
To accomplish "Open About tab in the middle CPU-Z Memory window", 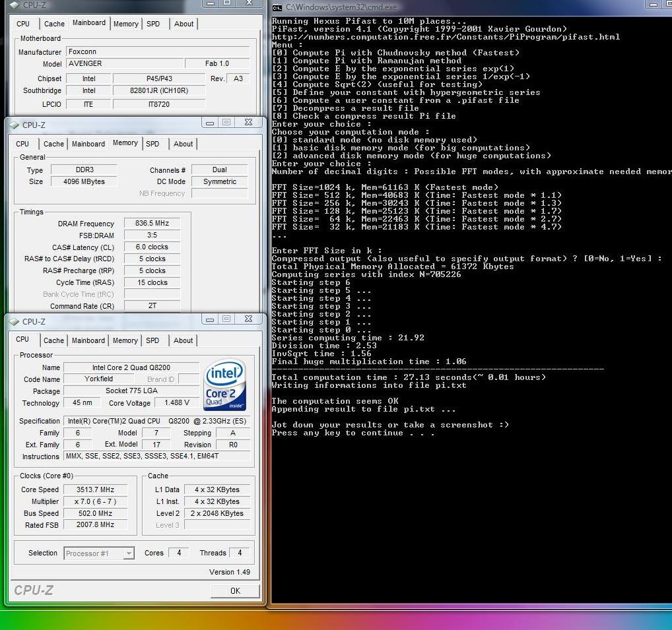I will (x=183, y=144).
